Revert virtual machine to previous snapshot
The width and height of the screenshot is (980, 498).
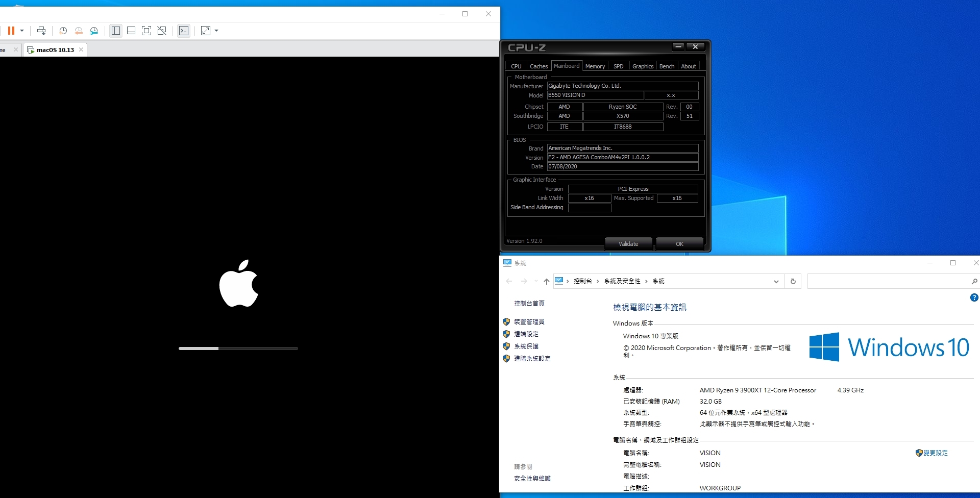coord(79,31)
